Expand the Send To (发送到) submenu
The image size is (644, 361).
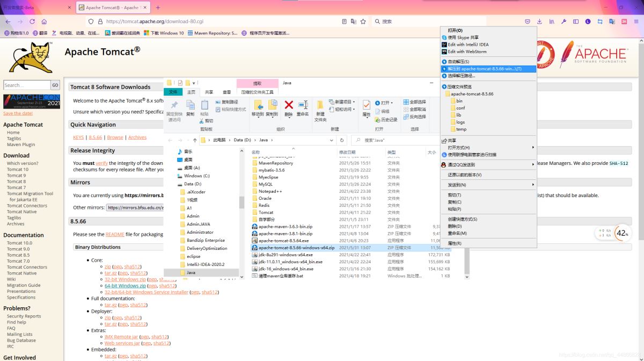point(488,185)
